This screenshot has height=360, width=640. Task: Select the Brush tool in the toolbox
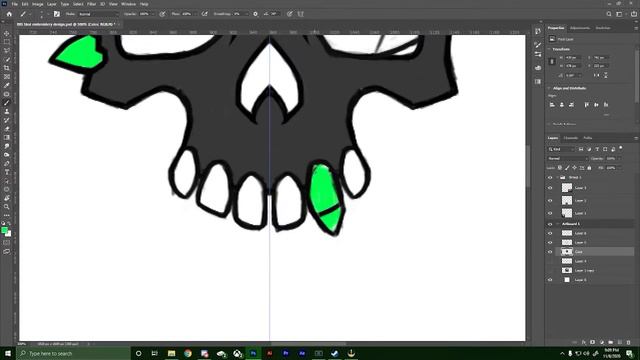(7, 103)
